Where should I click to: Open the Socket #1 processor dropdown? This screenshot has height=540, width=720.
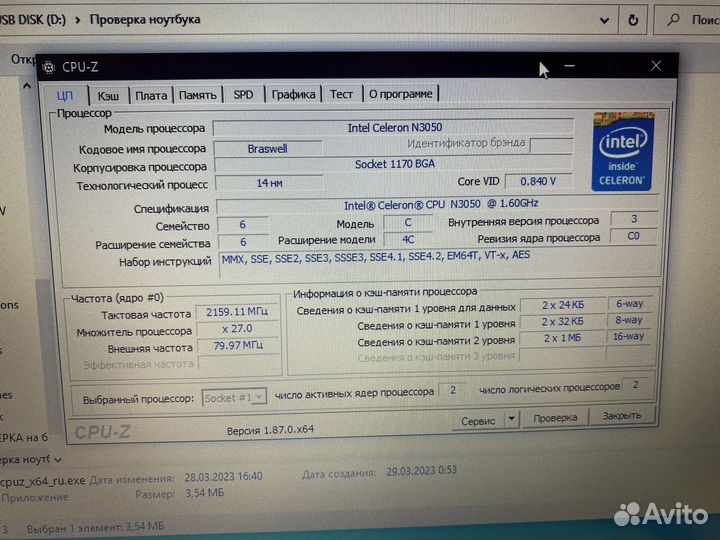point(234,398)
